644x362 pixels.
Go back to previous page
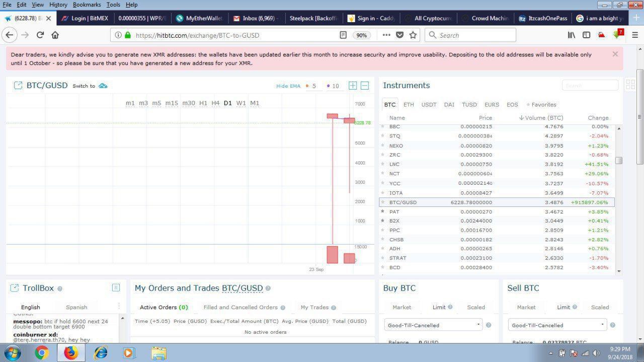pyautogui.click(x=9, y=35)
